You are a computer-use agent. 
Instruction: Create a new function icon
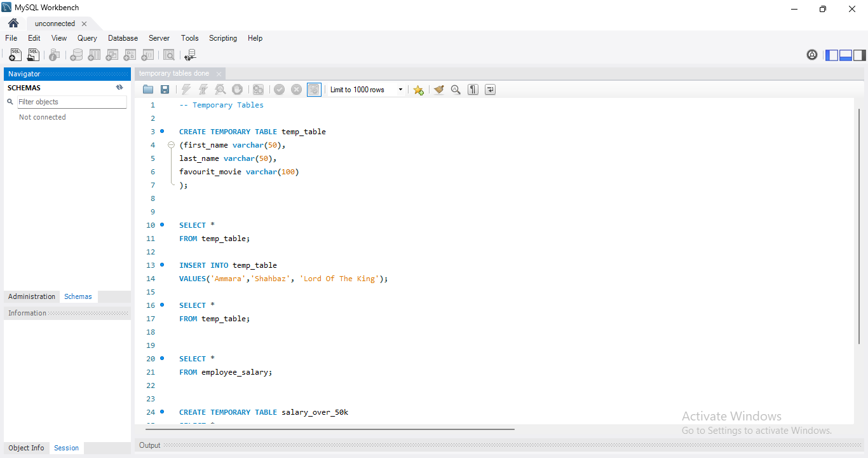pyautogui.click(x=148, y=55)
